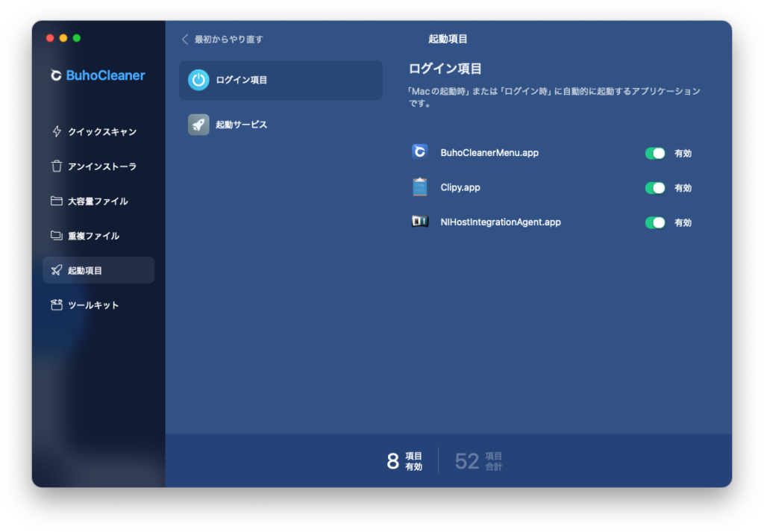Click the NIHostIntegrationAgent.app icon

pyautogui.click(x=419, y=222)
